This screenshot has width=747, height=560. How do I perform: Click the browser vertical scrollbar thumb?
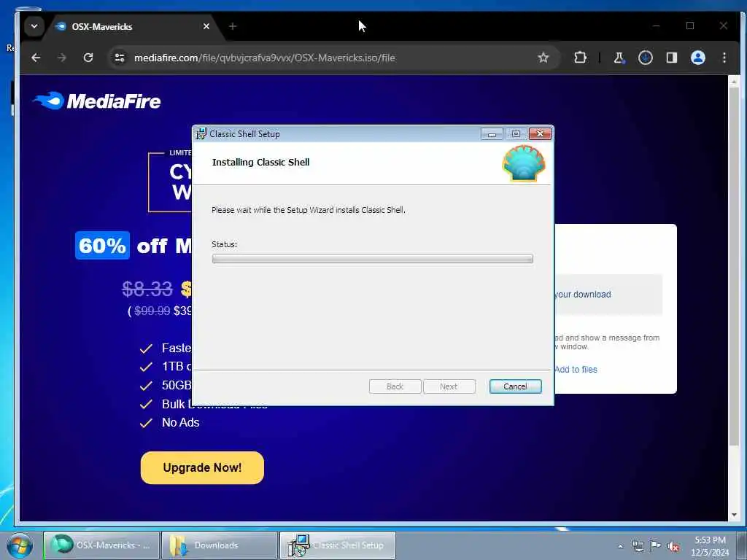[x=734, y=267]
